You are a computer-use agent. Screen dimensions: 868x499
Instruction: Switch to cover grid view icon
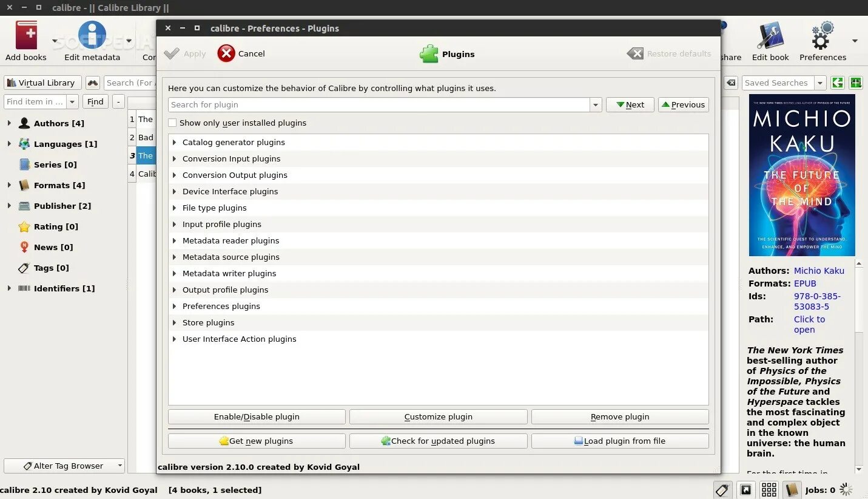(x=769, y=489)
